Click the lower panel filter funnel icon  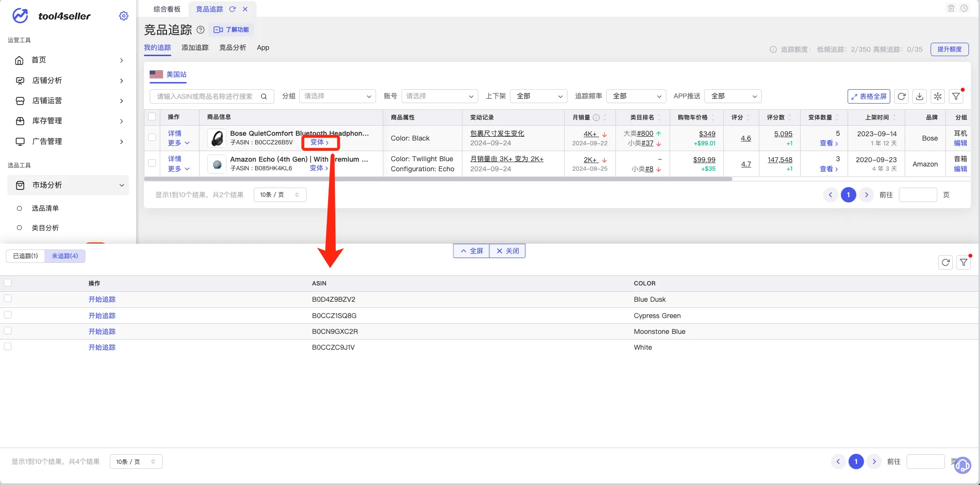[964, 262]
